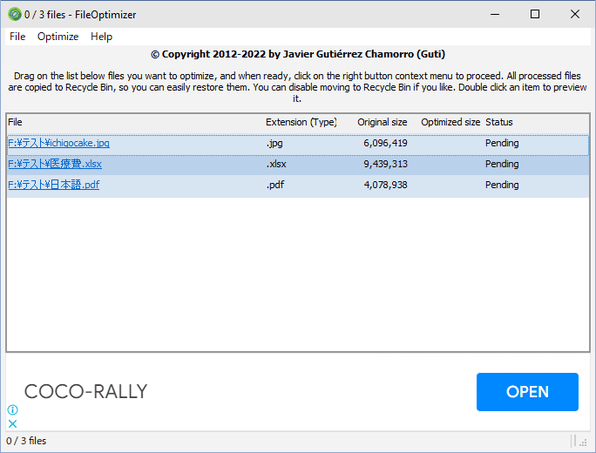The width and height of the screenshot is (596, 453).
Task: Click the FileOptimizer app icon in title bar
Action: point(14,14)
